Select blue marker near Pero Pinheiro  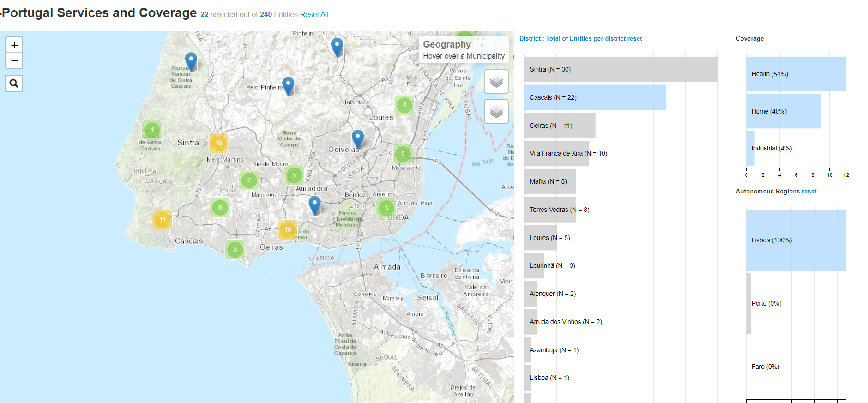tap(288, 86)
